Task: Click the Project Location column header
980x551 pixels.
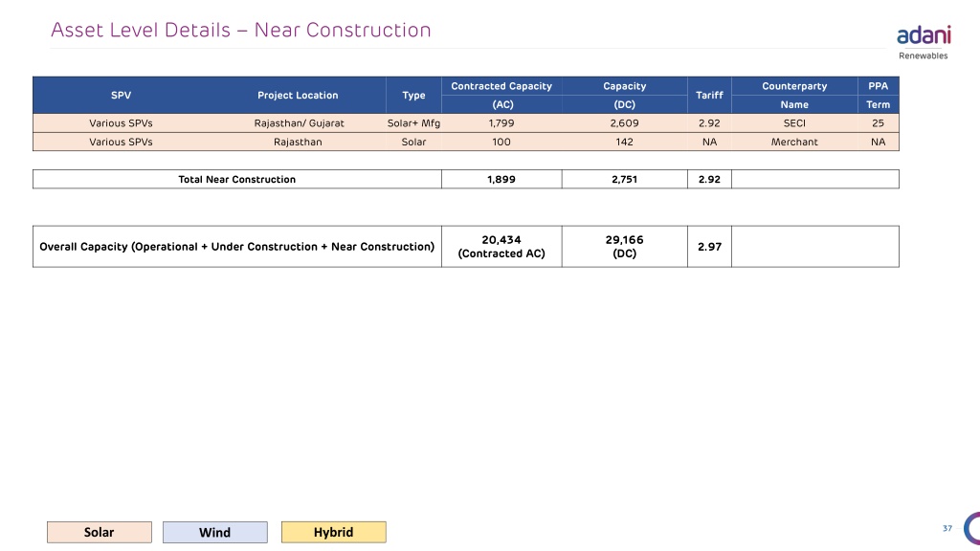Action: (298, 95)
